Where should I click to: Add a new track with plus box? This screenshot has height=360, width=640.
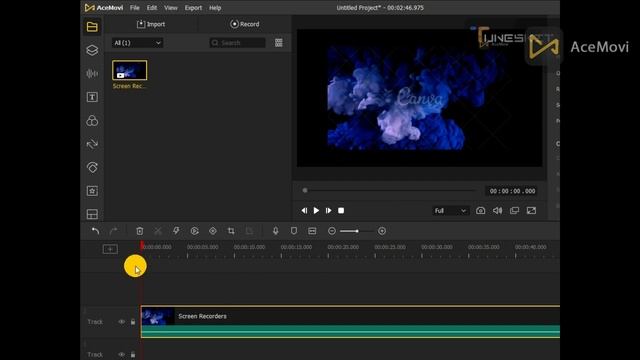110,249
